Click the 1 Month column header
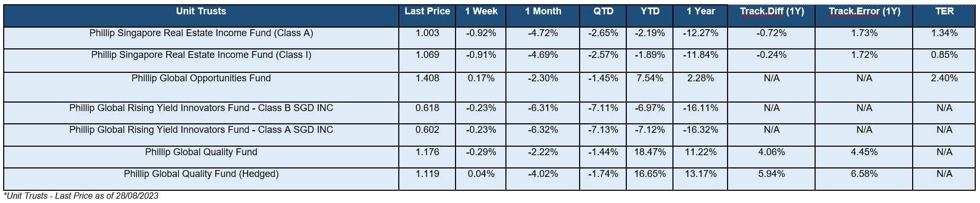The width and height of the screenshot is (980, 203). click(x=543, y=11)
